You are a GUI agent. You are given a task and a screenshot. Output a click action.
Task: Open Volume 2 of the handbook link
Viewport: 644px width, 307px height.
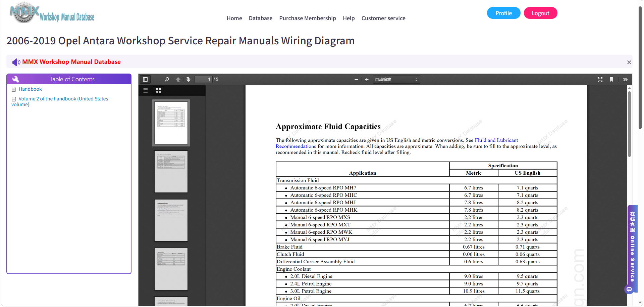60,101
